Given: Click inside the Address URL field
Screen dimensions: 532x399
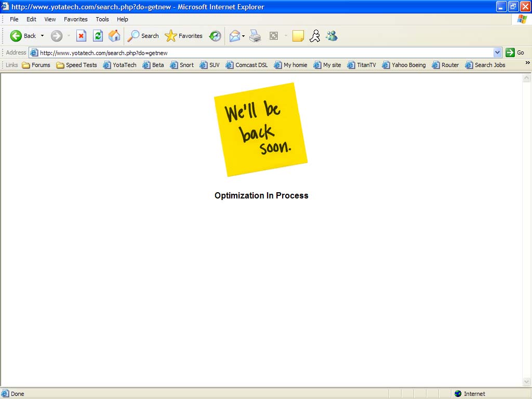Looking at the screenshot, I should 265,52.
